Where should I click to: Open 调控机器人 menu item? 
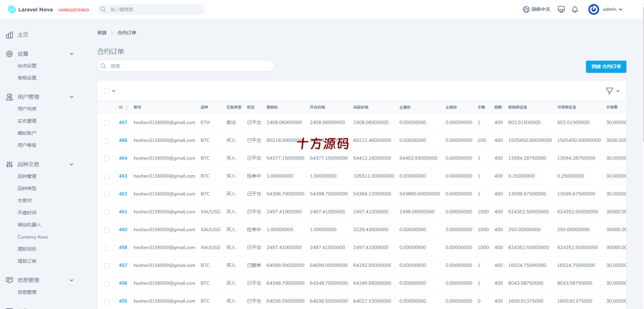click(x=30, y=225)
